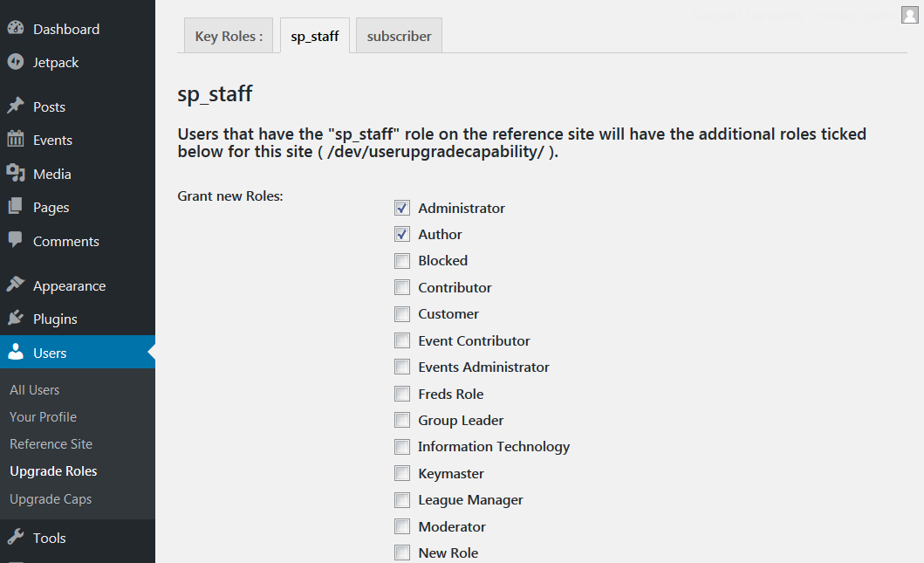Screen dimensions: 924x563
Task: Open Jetpack via its lightning icon
Action: tap(16, 62)
